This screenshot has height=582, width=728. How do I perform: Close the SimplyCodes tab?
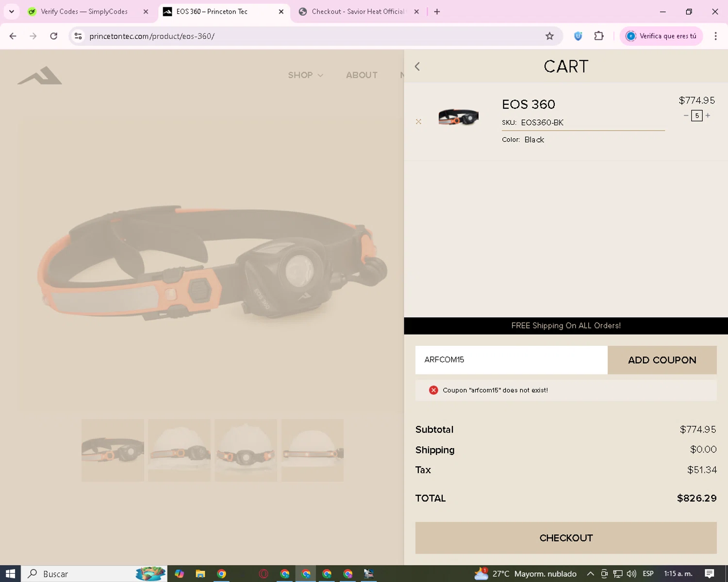pyautogui.click(x=146, y=12)
